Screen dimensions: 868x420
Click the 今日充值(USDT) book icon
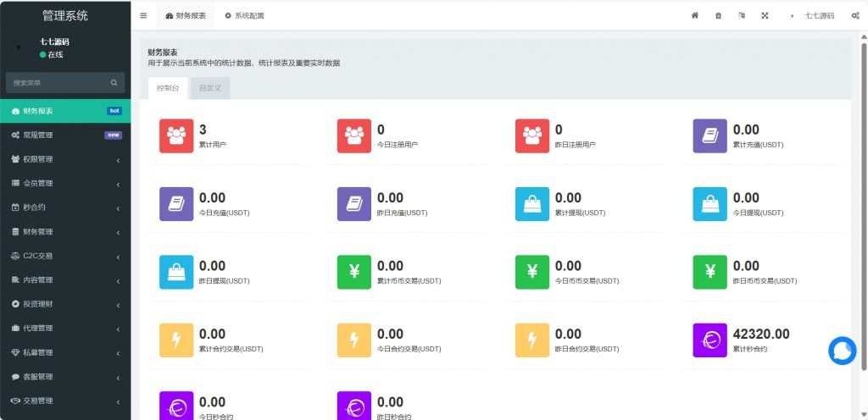point(176,204)
